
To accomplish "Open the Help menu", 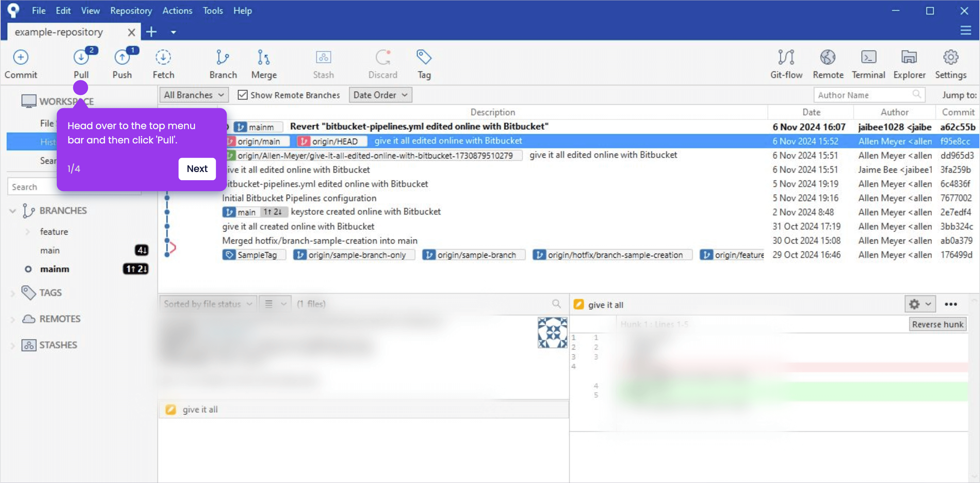I will click(242, 11).
